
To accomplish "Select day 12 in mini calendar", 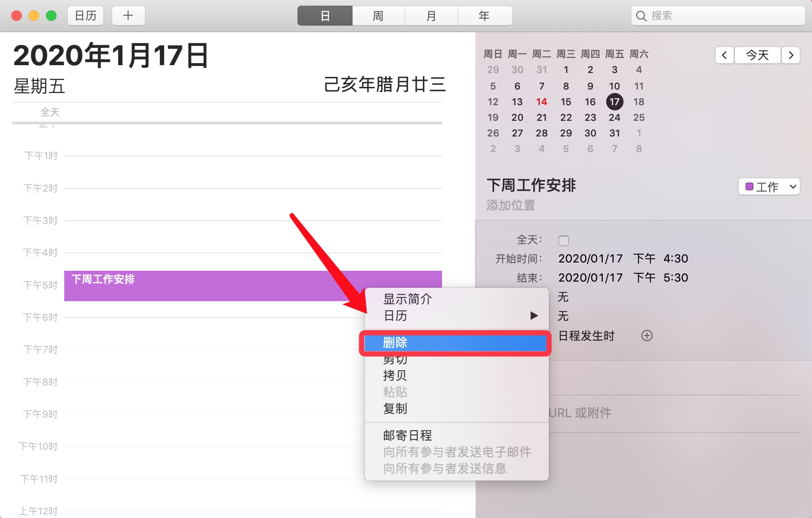I will [493, 102].
